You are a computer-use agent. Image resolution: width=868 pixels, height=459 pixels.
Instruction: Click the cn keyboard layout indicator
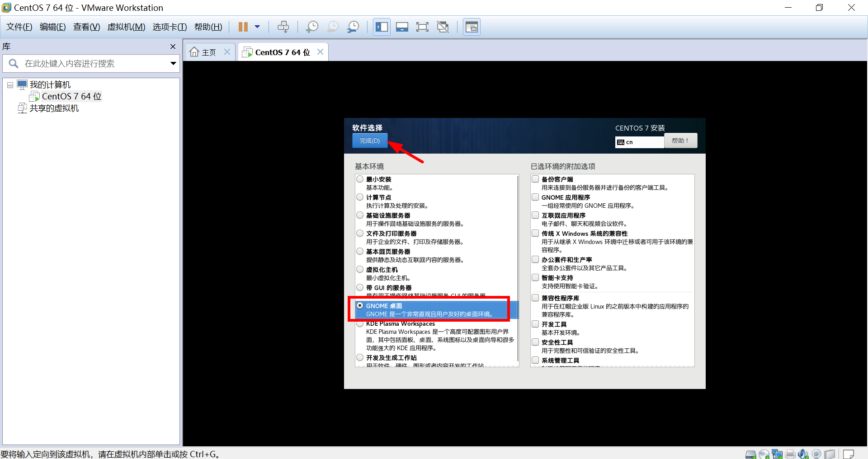pos(639,142)
